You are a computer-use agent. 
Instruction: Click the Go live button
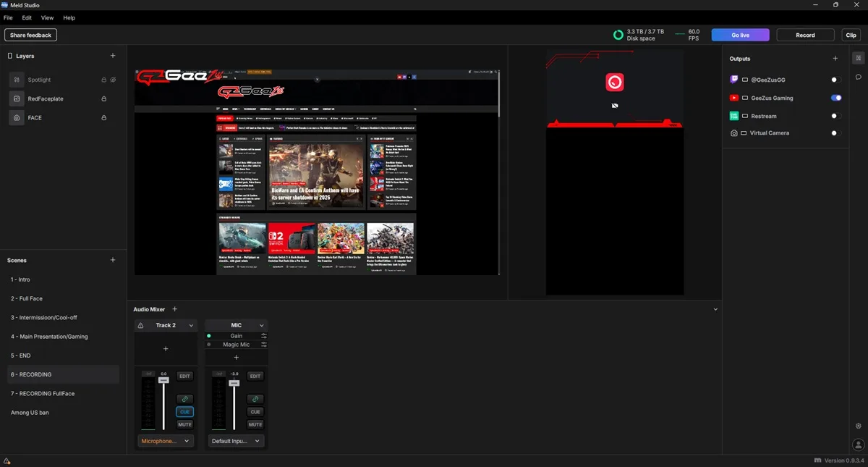click(x=740, y=35)
